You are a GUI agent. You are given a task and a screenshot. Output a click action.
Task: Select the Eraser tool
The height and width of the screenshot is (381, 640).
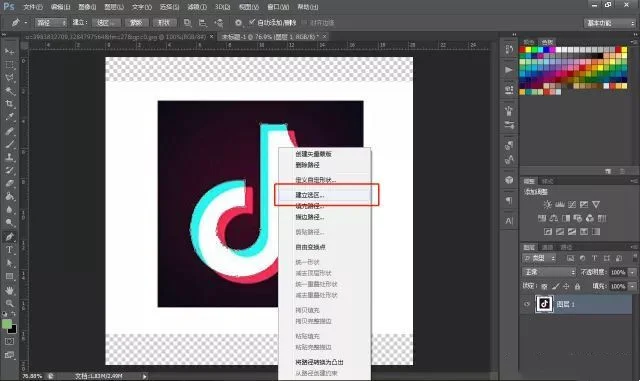(x=9, y=183)
